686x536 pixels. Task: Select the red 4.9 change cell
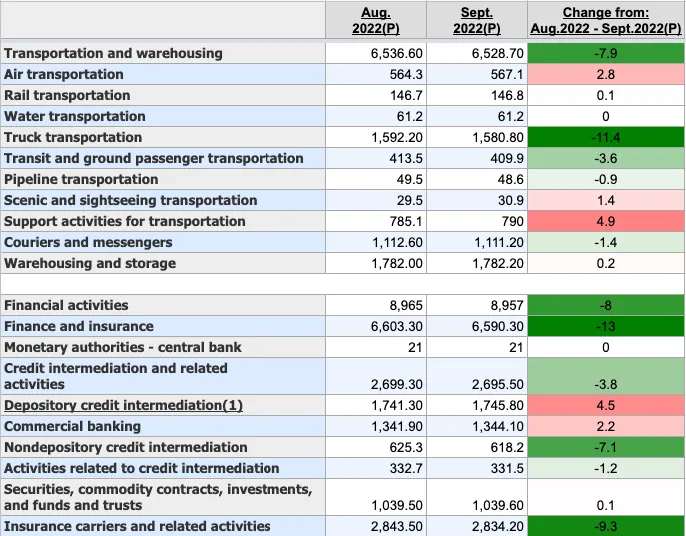[606, 221]
